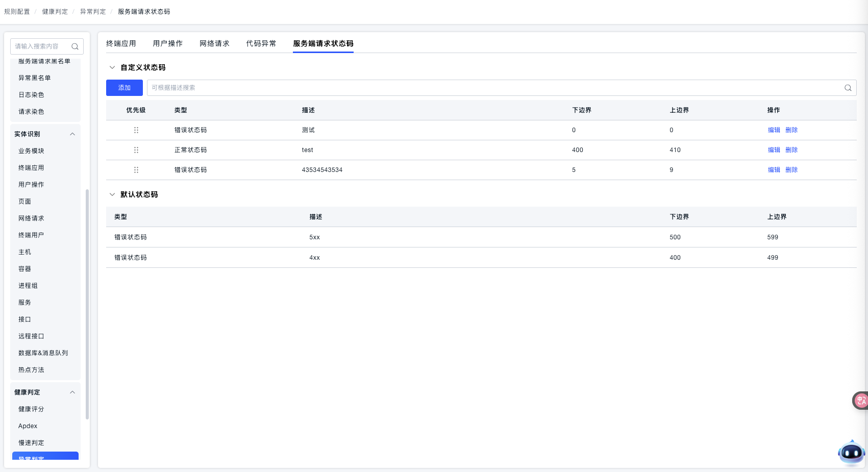
Task: Open the robot assistant chat icon
Action: pos(851,452)
